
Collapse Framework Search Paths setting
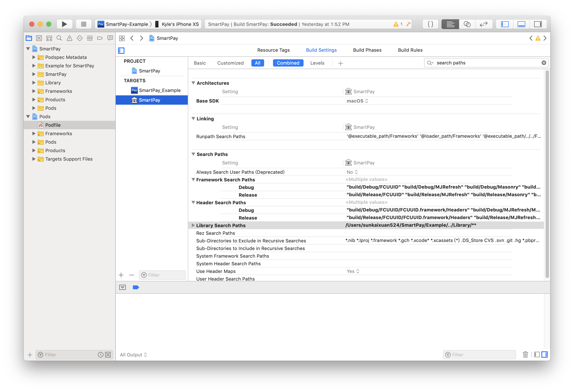click(193, 180)
